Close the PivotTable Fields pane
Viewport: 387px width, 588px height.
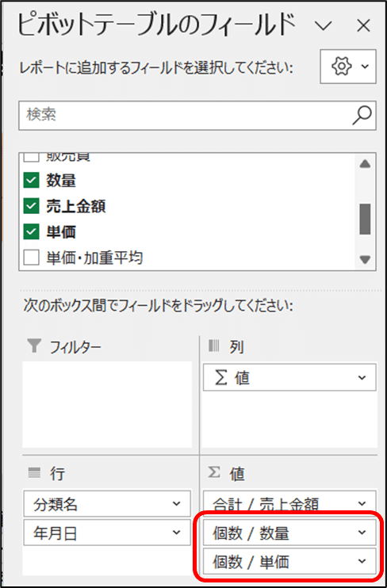(x=363, y=26)
